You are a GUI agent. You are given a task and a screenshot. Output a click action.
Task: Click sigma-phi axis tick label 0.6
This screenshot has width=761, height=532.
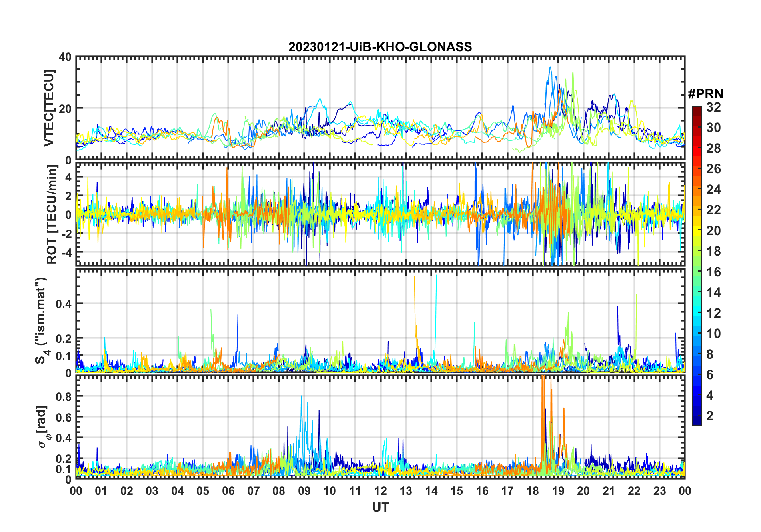(x=64, y=418)
